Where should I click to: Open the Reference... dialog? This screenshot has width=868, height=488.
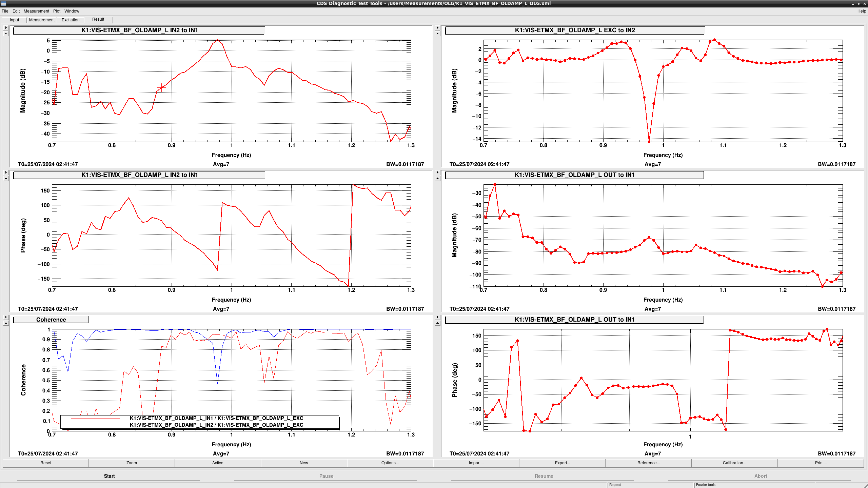point(648,463)
